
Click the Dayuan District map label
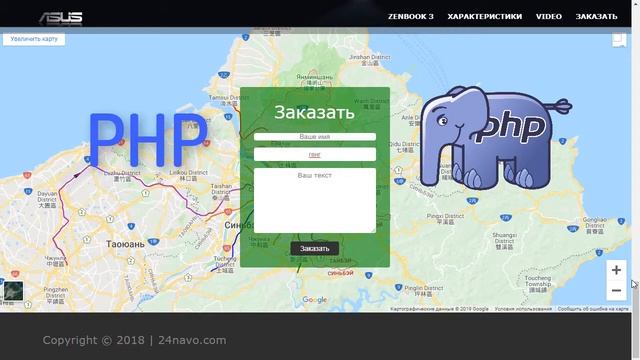[x=47, y=200]
